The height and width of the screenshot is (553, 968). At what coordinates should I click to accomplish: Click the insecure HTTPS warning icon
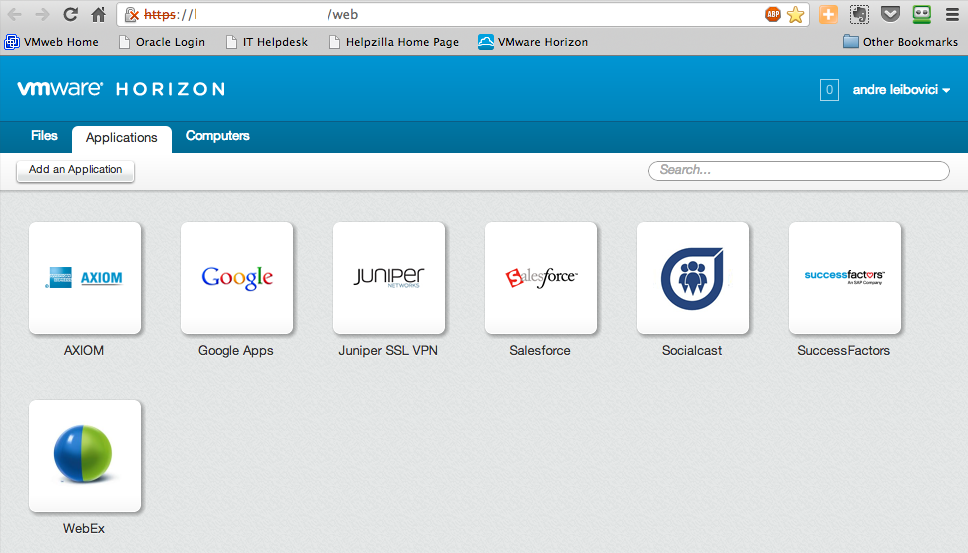[131, 14]
